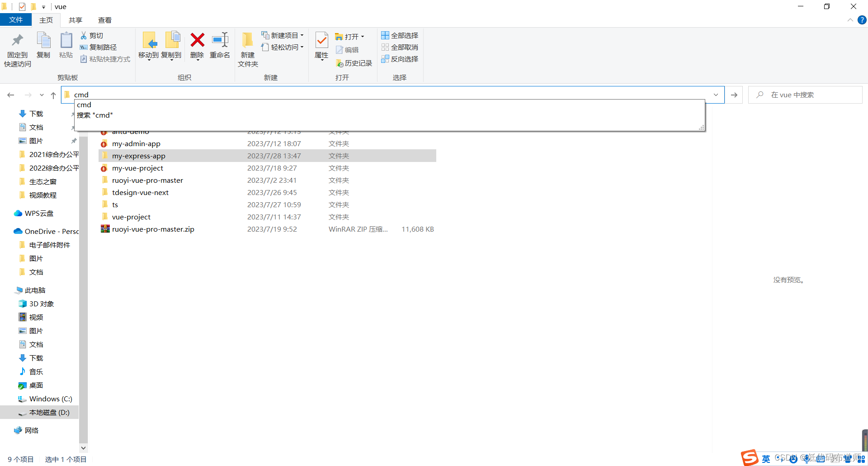
Task: Open recent locations dropdown arrow
Action: coord(42,95)
